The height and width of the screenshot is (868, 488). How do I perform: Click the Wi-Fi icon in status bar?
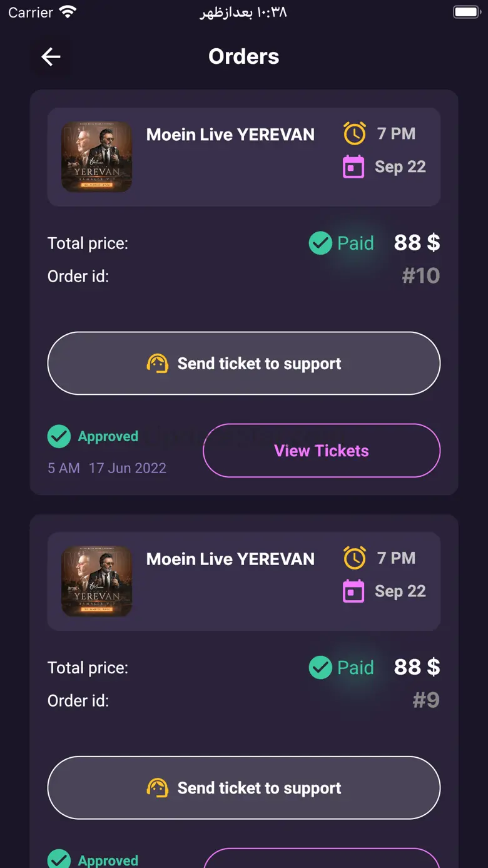coord(68,12)
